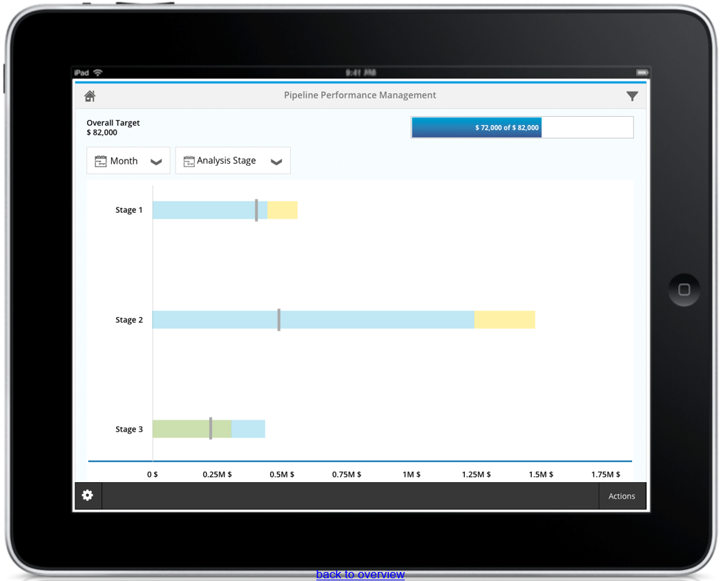
Task: Open the Actions menu
Action: pos(622,496)
